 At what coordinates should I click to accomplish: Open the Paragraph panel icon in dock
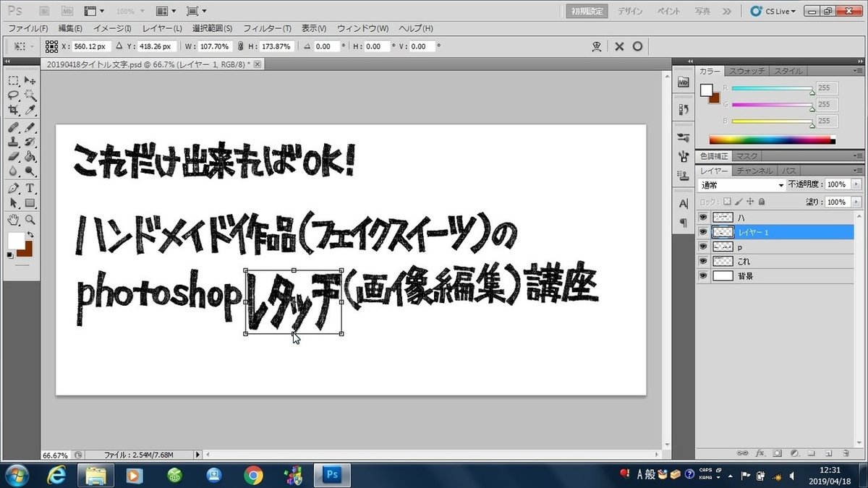[x=683, y=223]
